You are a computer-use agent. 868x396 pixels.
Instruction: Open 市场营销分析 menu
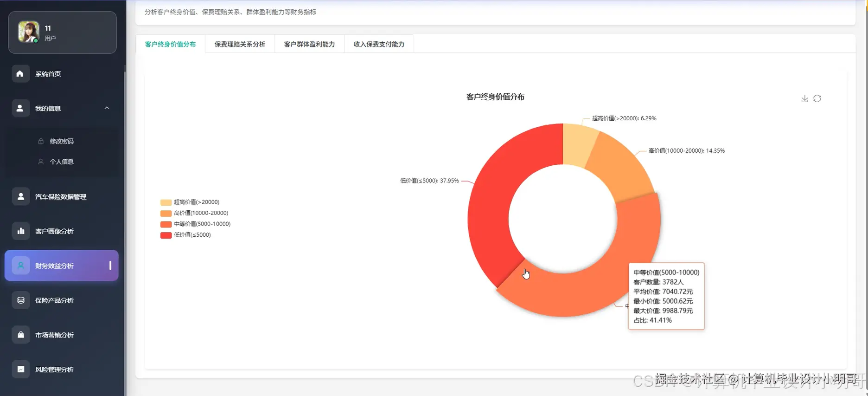pyautogui.click(x=62, y=335)
